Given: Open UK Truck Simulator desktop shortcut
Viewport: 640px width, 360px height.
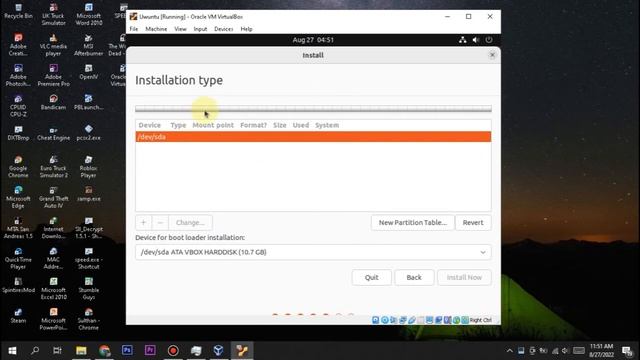Looking at the screenshot, I should 53,15.
